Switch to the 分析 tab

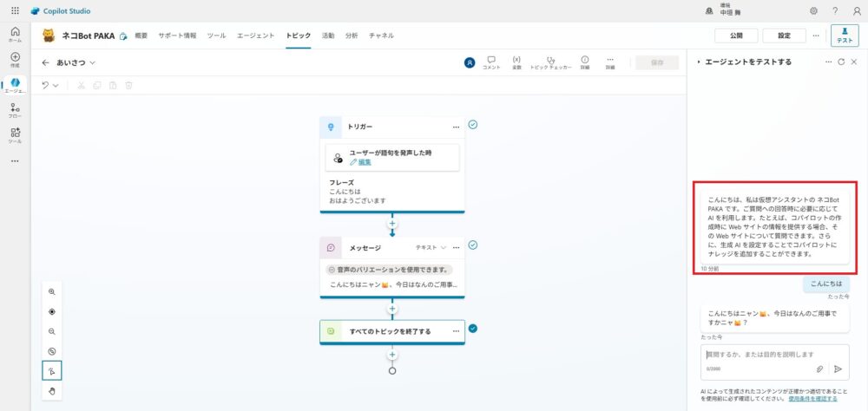[352, 36]
